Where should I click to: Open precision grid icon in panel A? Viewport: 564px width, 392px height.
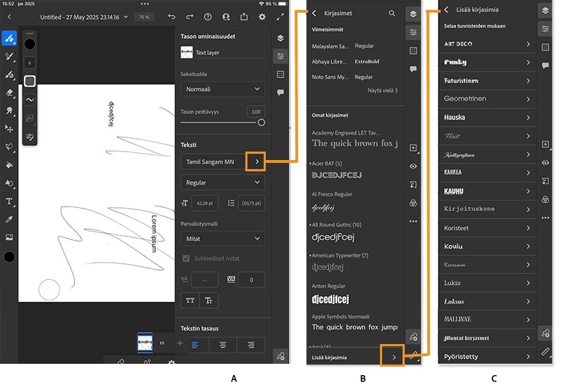280,75
